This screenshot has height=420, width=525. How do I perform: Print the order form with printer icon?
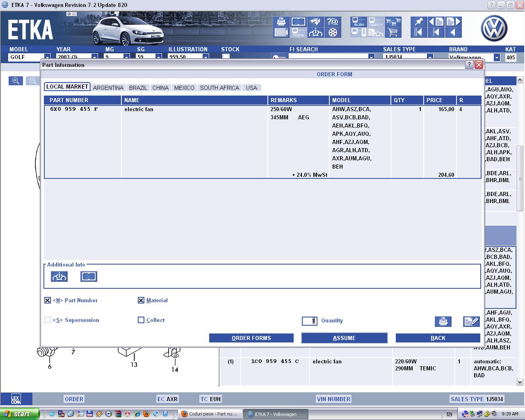[443, 322]
